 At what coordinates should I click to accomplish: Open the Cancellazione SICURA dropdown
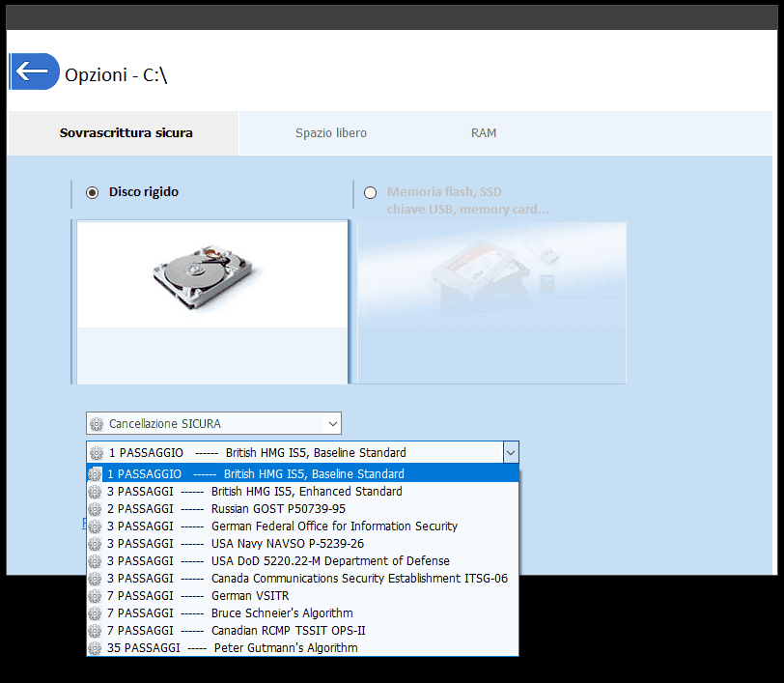coord(213,423)
